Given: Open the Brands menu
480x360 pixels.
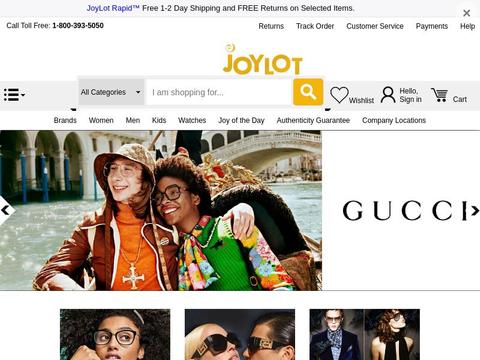Looking at the screenshot, I should (x=65, y=120).
